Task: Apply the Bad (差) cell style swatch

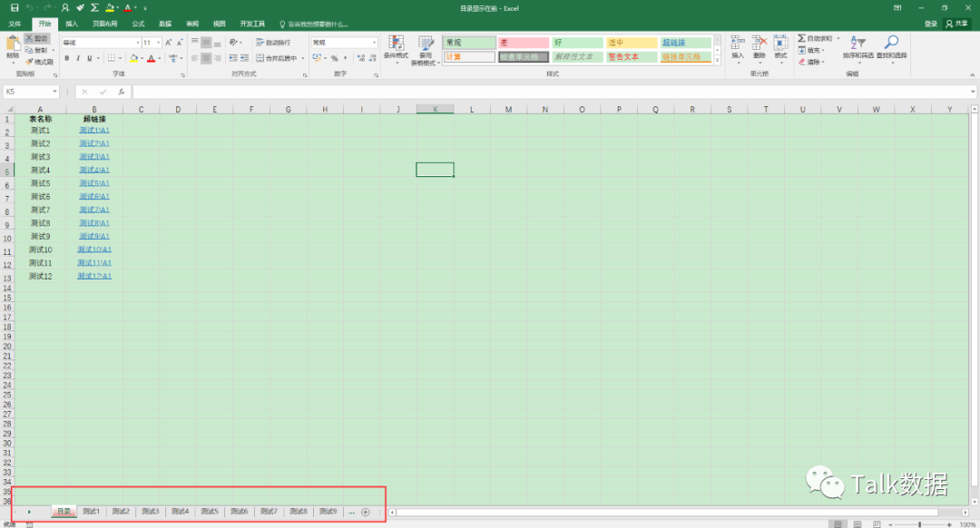Action: point(524,43)
